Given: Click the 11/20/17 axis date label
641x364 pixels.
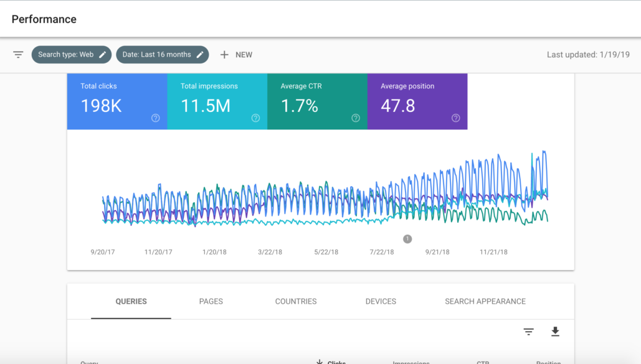Looking at the screenshot, I should pyautogui.click(x=158, y=252).
